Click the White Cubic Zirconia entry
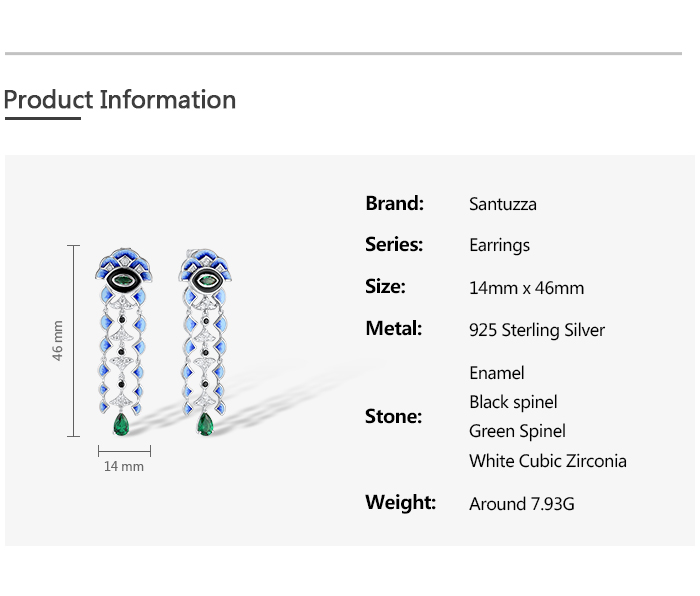 click(548, 461)
